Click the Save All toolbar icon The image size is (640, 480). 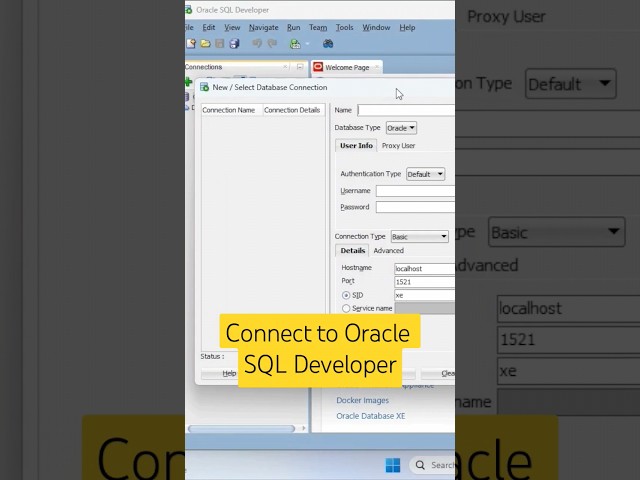tap(234, 43)
